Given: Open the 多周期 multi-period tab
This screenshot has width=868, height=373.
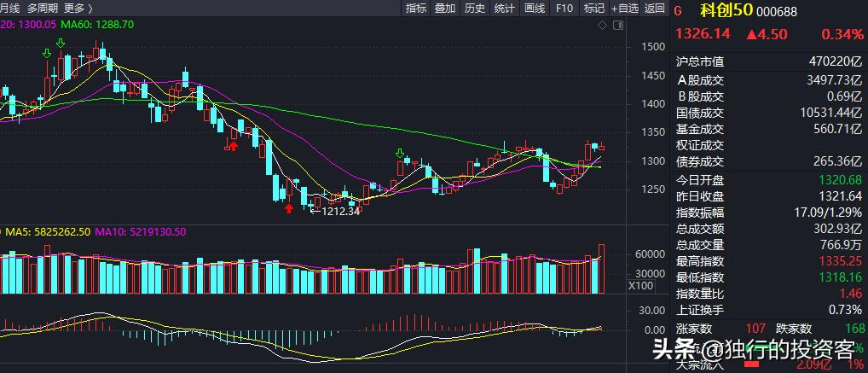Looking at the screenshot, I should (41, 8).
